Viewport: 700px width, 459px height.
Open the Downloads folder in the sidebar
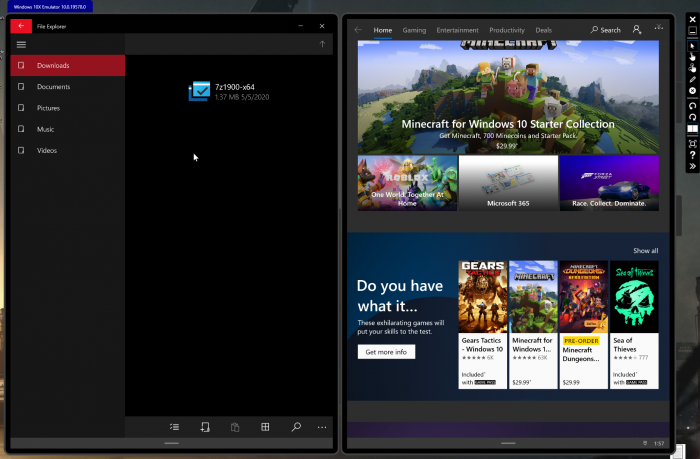(67, 65)
